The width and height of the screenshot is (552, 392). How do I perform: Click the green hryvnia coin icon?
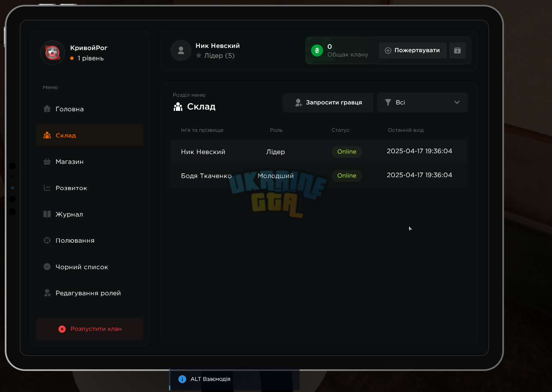click(x=317, y=50)
